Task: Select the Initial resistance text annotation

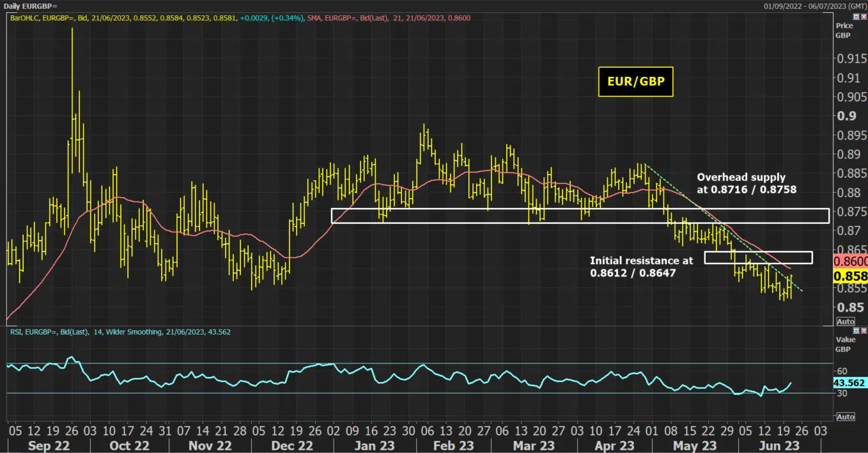Action: (641, 266)
